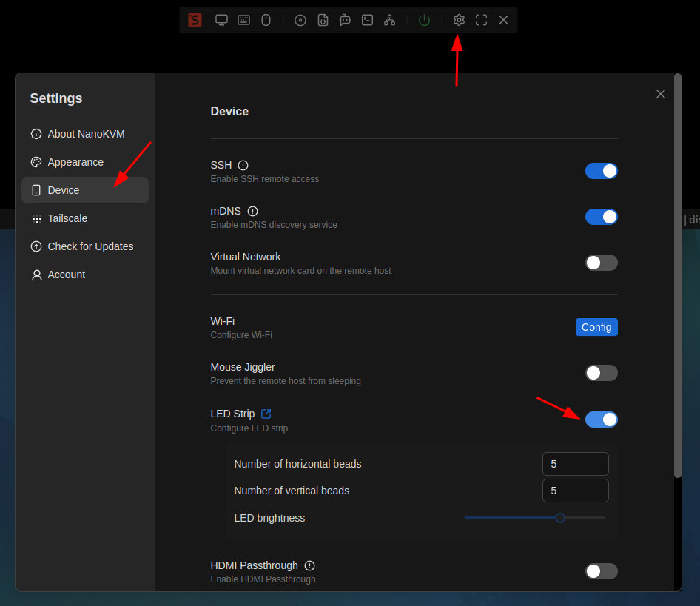Screen dimensions: 700x606
Task: Select the script file icon
Action: (x=323, y=20)
